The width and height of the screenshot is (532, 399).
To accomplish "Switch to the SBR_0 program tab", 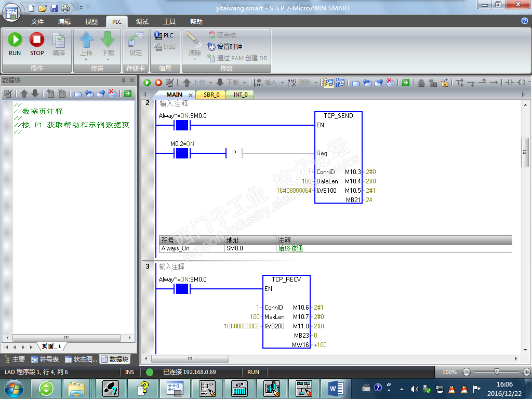I will pyautogui.click(x=210, y=95).
